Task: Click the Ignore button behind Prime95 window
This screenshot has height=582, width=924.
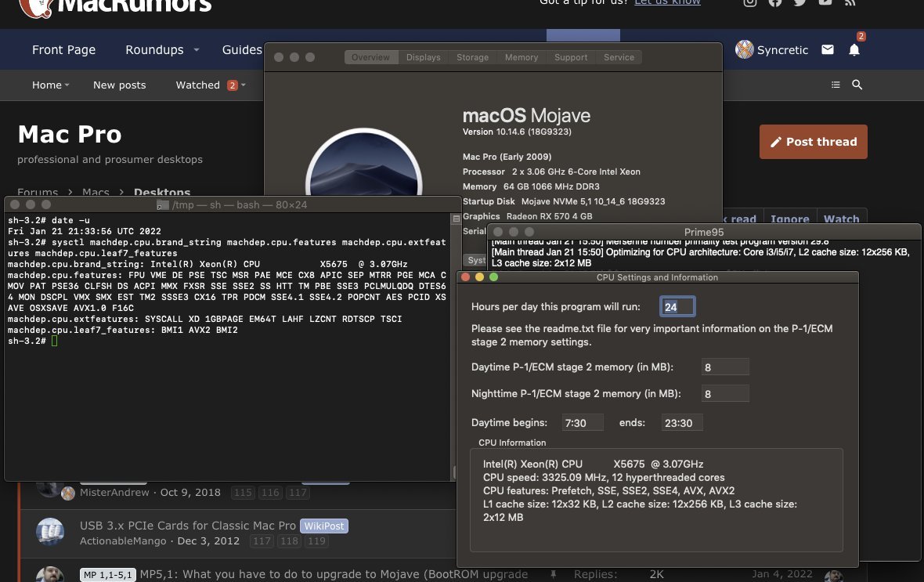Action: coord(789,217)
